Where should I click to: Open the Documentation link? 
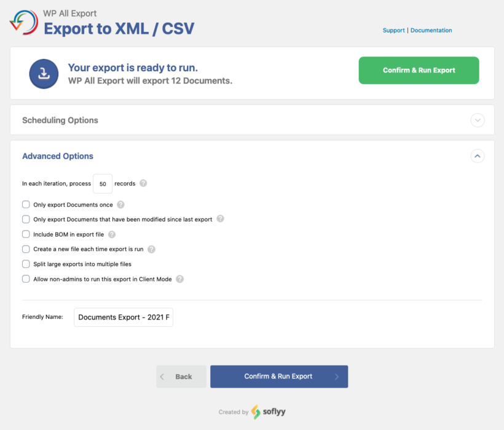[x=431, y=30]
